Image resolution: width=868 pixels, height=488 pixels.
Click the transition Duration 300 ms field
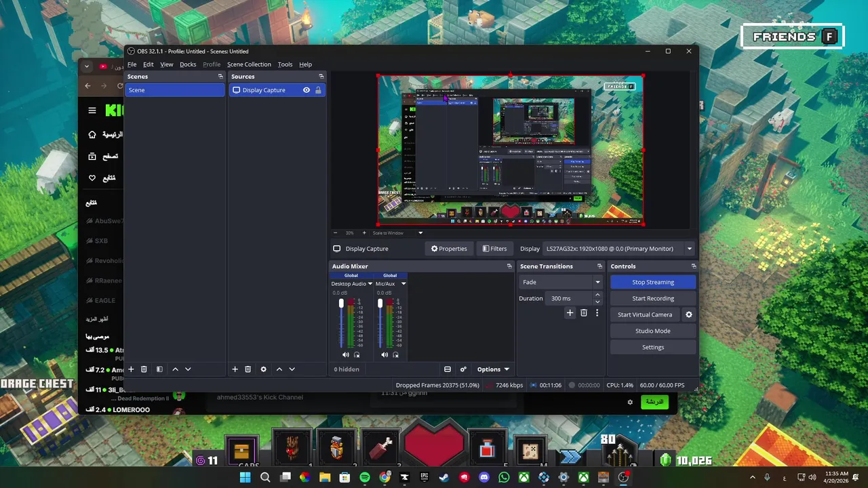tap(568, 298)
